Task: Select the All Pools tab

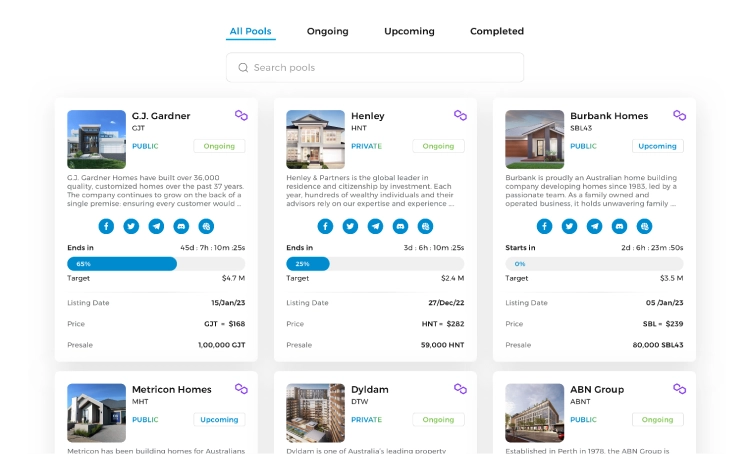Action: pyautogui.click(x=251, y=31)
